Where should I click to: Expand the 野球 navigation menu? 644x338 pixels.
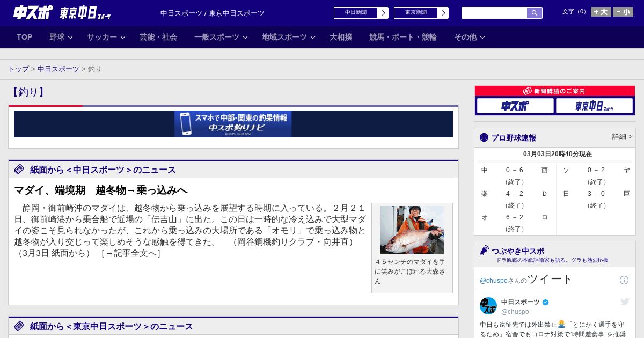click(61, 37)
